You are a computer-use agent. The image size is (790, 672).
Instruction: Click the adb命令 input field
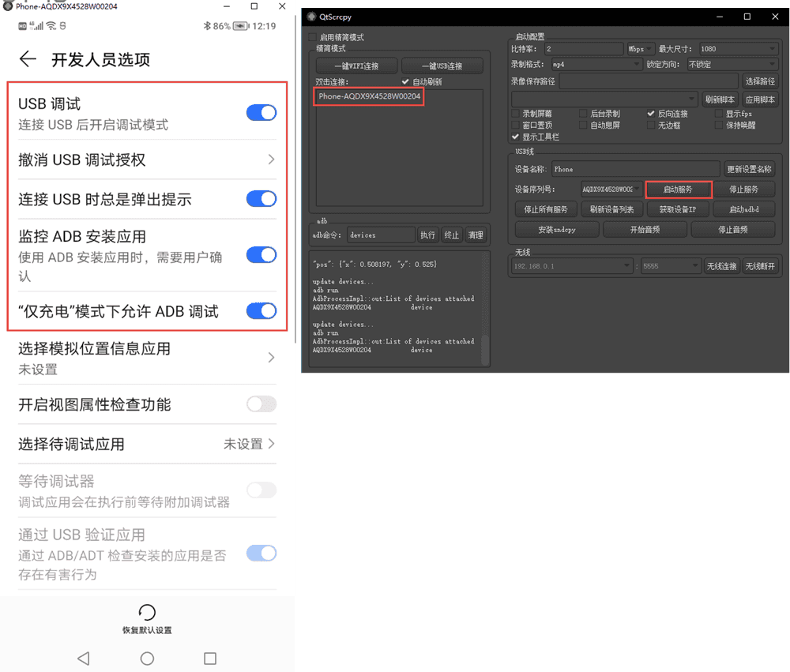click(x=381, y=235)
